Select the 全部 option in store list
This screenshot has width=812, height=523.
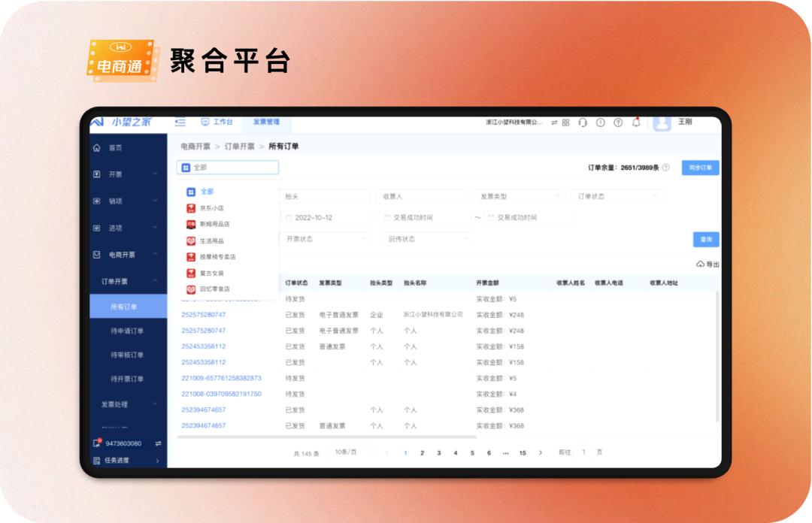[205, 191]
